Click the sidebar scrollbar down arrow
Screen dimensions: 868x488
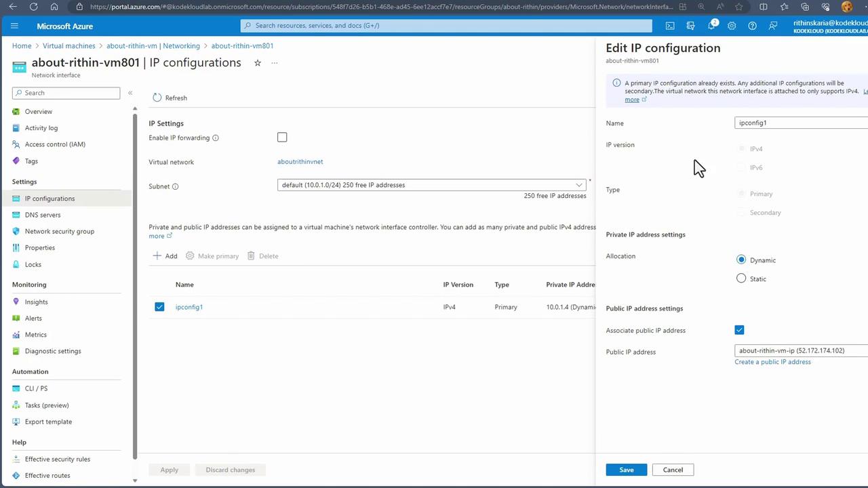[x=135, y=481]
